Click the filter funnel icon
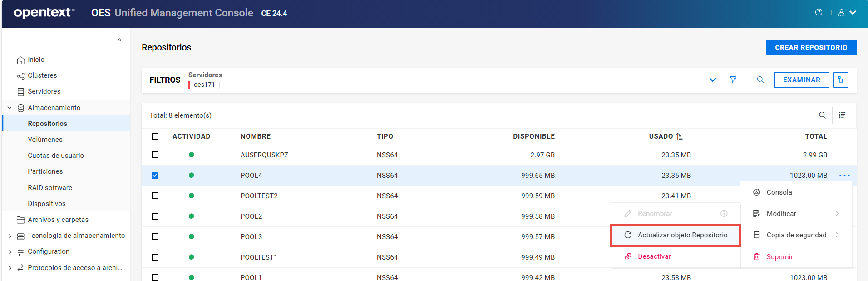Viewport: 868px width, 281px height. point(733,80)
